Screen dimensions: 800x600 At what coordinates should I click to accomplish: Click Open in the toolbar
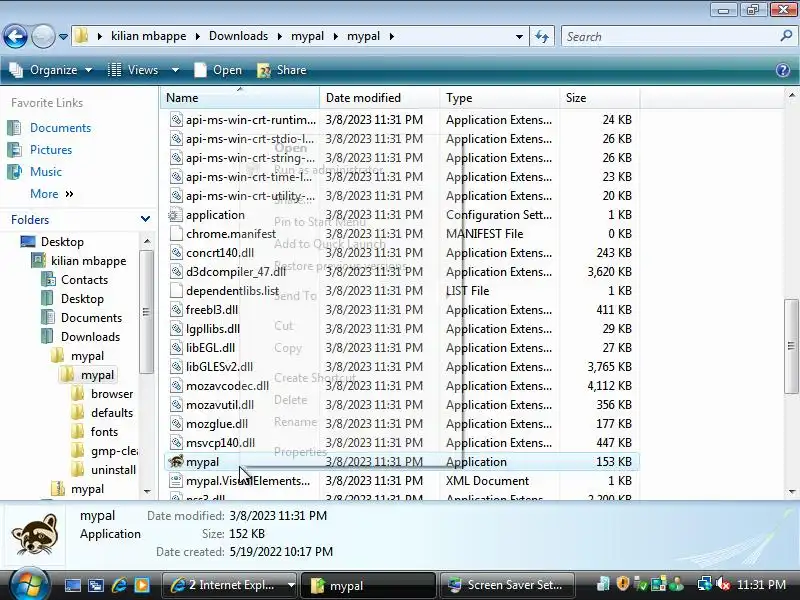click(218, 70)
